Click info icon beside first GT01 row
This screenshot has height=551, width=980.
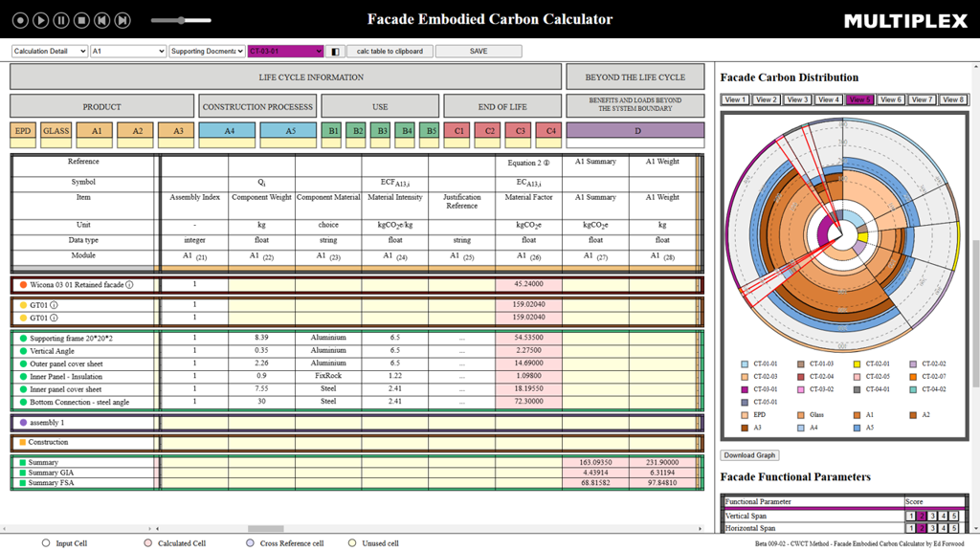[54, 305]
